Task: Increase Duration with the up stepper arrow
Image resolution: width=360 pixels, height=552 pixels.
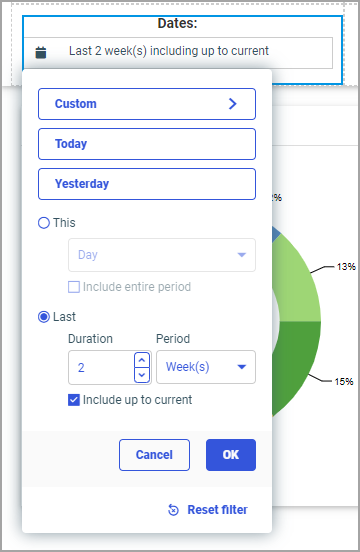Action: tap(142, 360)
